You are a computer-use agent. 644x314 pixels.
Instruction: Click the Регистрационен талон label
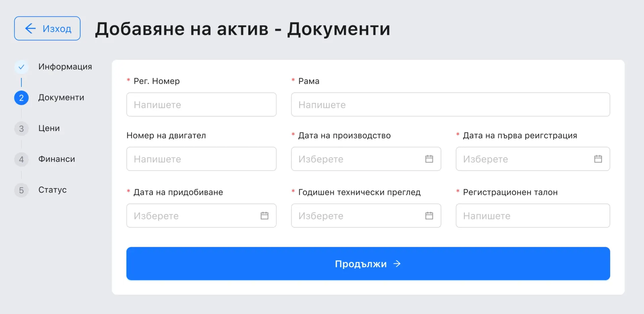click(x=510, y=192)
